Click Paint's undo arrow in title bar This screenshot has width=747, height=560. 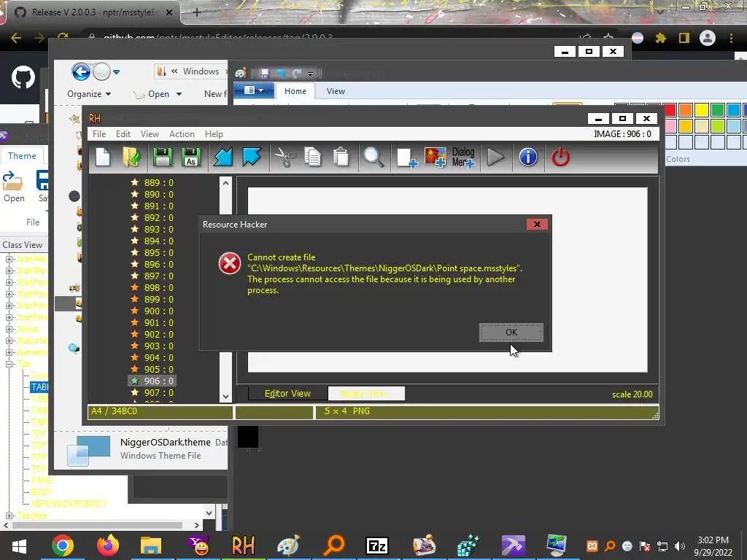click(x=281, y=74)
